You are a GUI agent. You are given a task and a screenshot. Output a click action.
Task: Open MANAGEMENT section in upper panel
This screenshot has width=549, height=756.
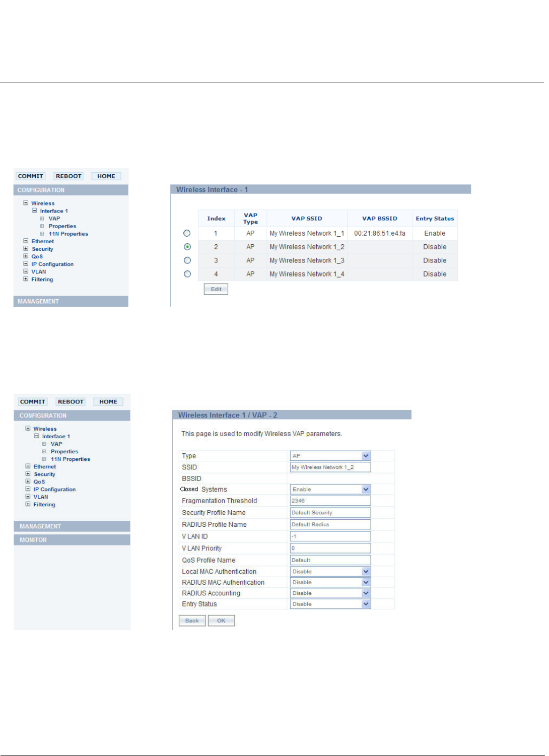(71, 301)
